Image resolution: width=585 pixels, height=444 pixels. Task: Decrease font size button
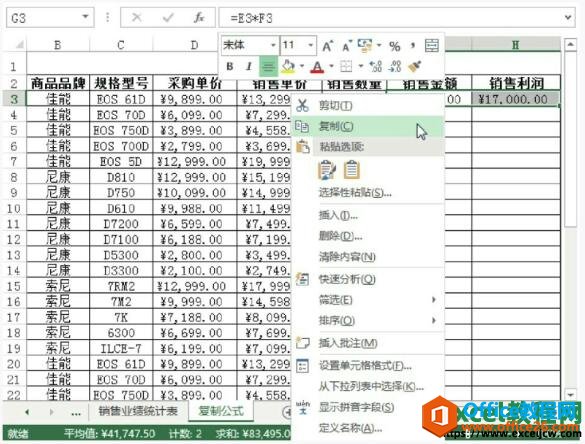[347, 46]
